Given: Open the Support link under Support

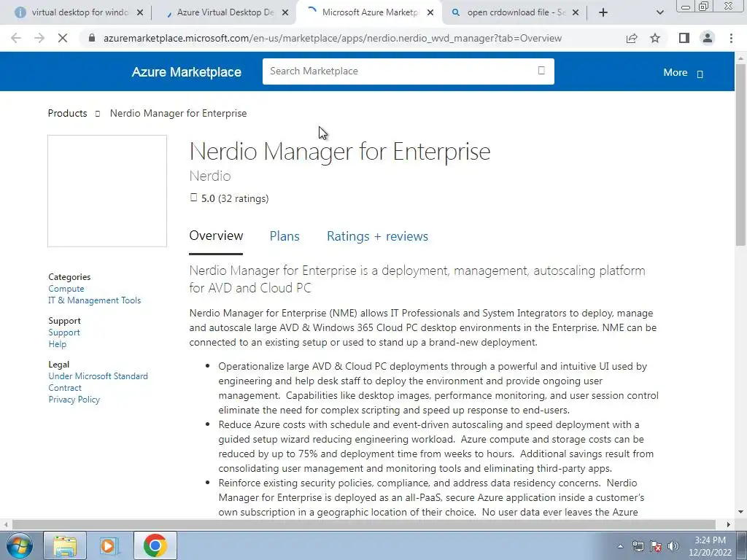Looking at the screenshot, I should click(64, 332).
